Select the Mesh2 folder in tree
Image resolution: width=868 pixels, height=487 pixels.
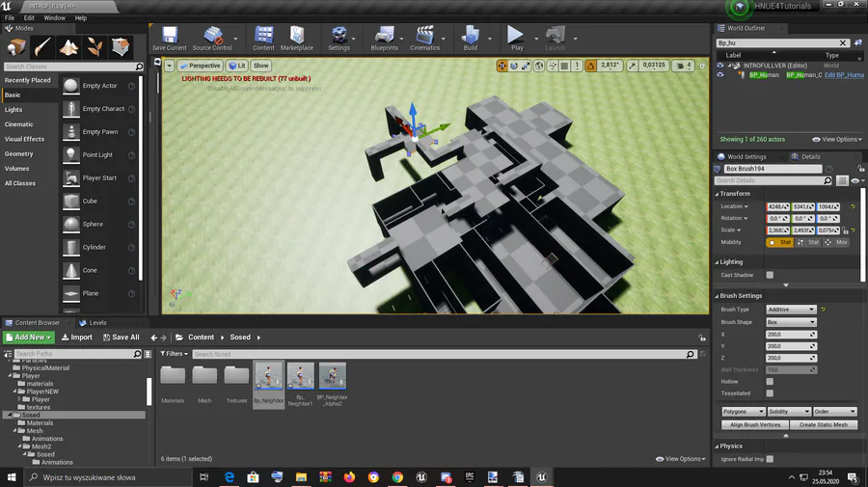point(41,446)
